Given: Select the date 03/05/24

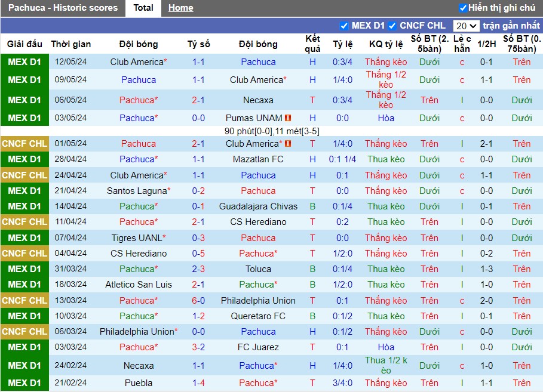Looking at the screenshot, I should pyautogui.click(x=70, y=118).
